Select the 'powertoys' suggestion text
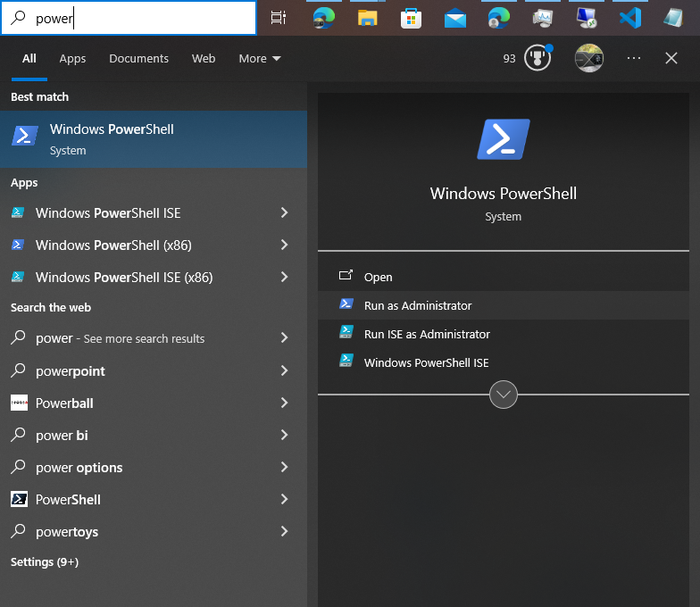700x607 pixels. (x=67, y=532)
